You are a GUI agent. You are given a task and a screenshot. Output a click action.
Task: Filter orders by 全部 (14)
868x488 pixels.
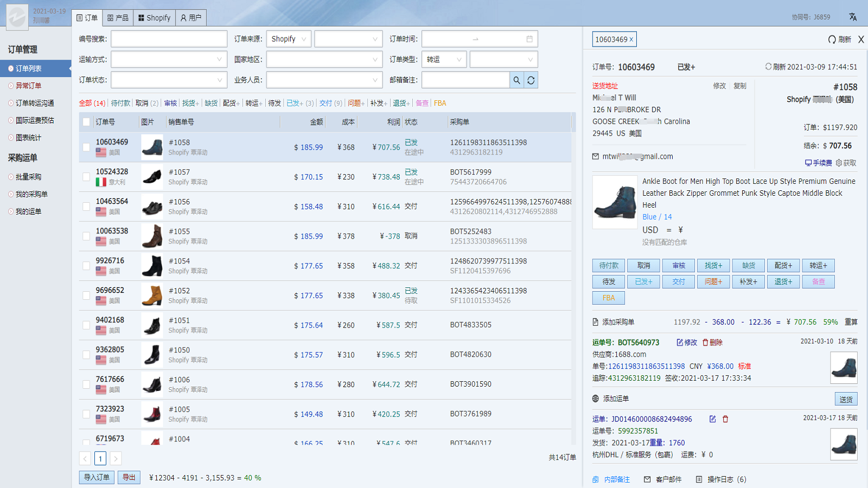click(92, 103)
